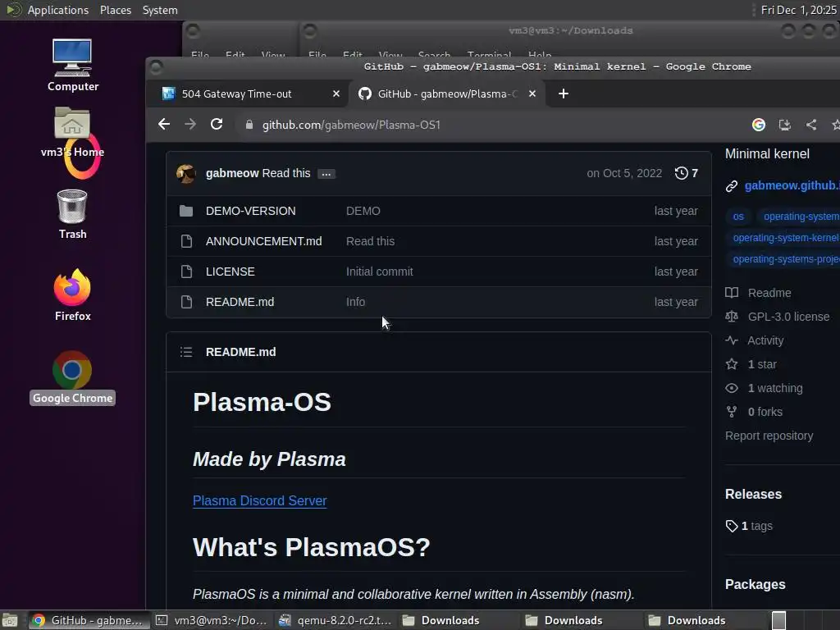Switch to vm3@vm3:~/Do... terminal in taskbar

pos(212,620)
